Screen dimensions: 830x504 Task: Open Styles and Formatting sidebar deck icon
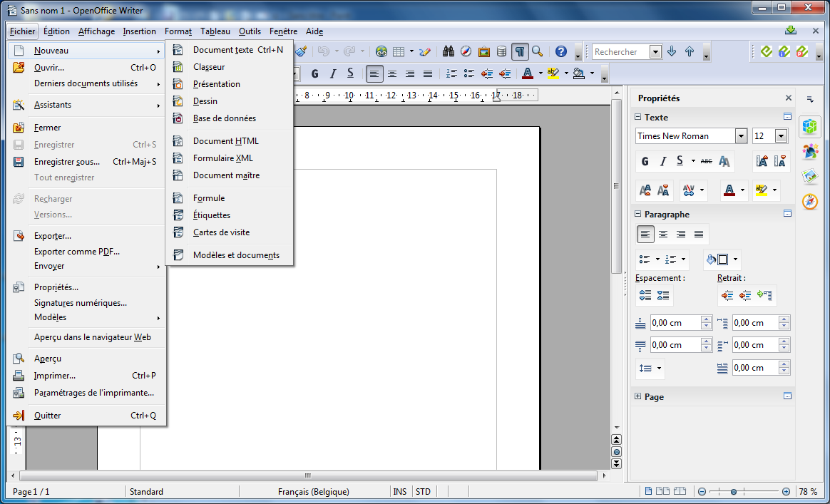coord(810,151)
